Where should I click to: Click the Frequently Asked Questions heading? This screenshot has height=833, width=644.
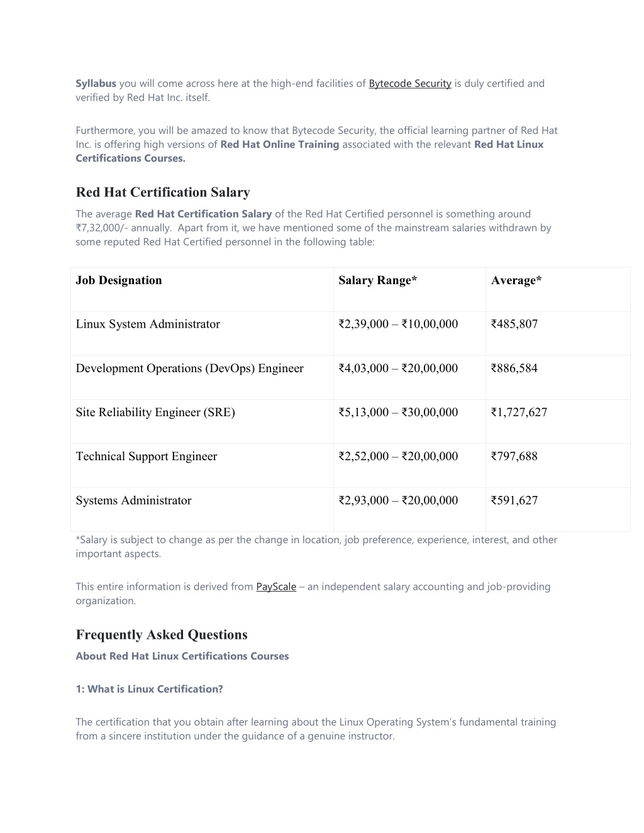point(162,634)
